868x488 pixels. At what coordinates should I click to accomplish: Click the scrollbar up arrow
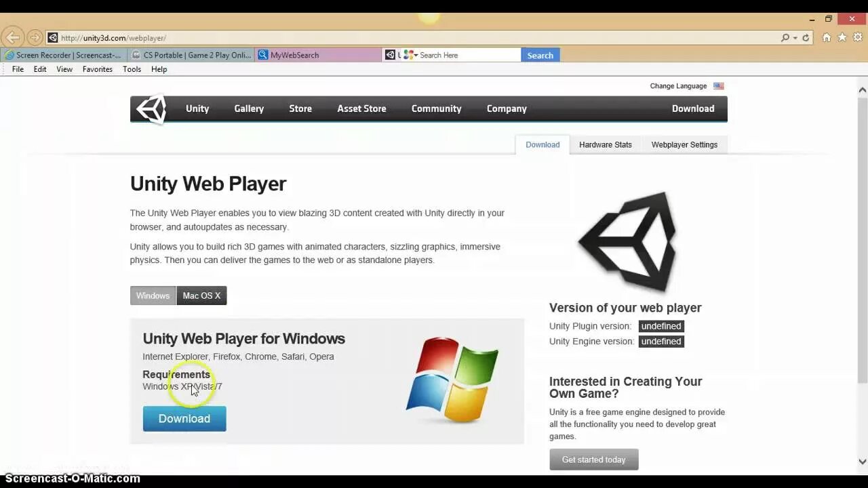click(863, 89)
